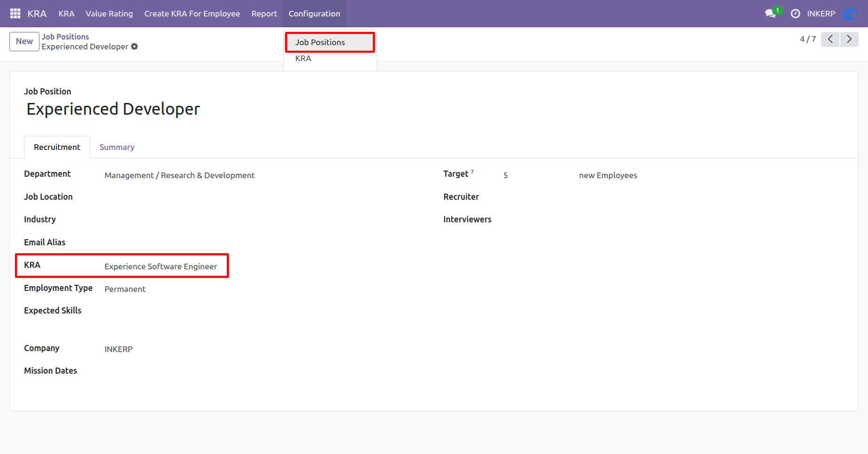This screenshot has height=454, width=868.
Task: Click the Email Alias field
Action: pos(260,243)
